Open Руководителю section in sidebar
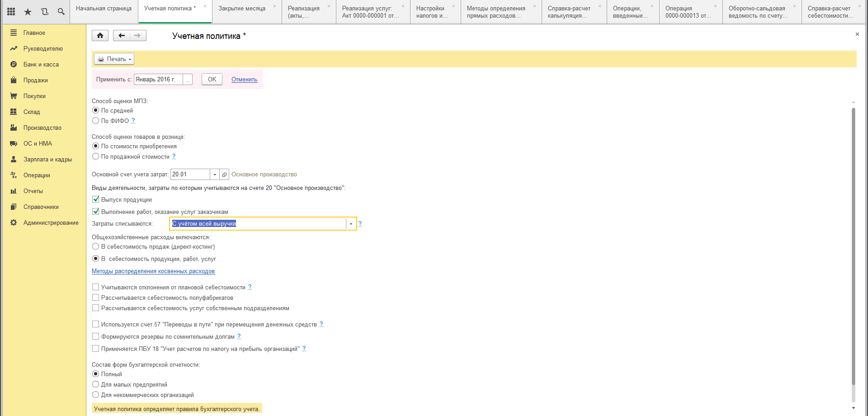The height and width of the screenshot is (416, 868). tap(44, 48)
